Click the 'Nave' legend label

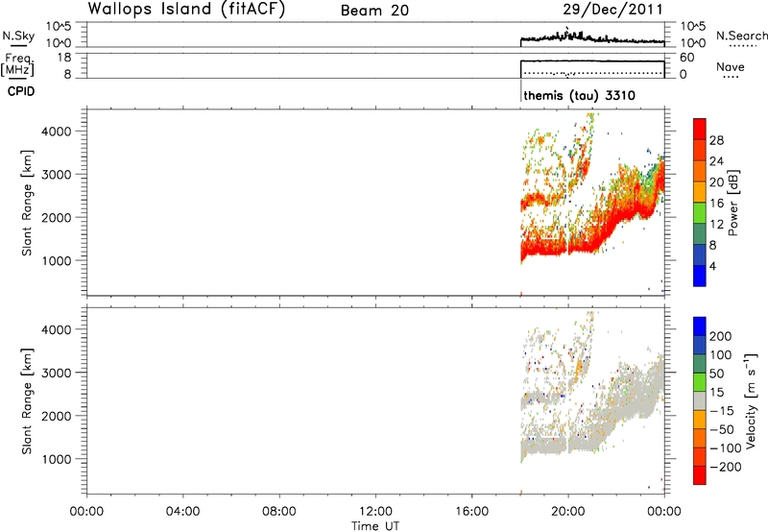tap(731, 66)
